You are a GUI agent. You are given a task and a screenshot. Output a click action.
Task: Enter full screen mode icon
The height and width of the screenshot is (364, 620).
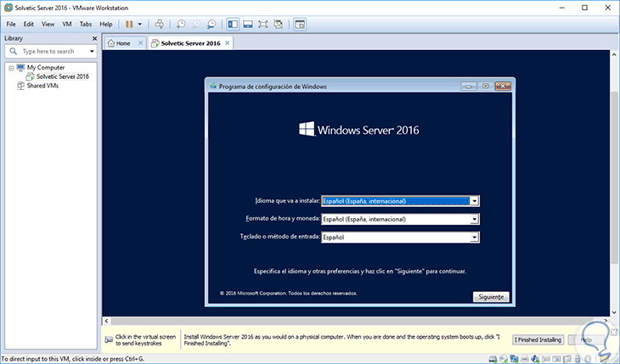(263, 24)
